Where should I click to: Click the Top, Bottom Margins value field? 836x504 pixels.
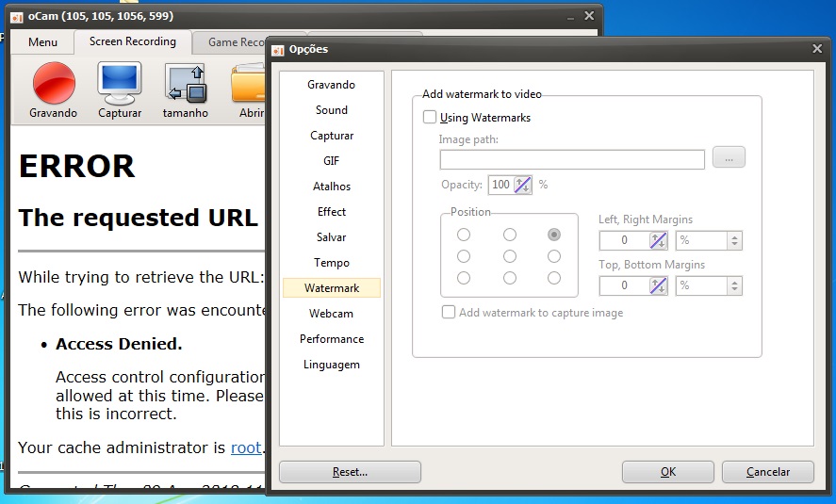pyautogui.click(x=624, y=285)
